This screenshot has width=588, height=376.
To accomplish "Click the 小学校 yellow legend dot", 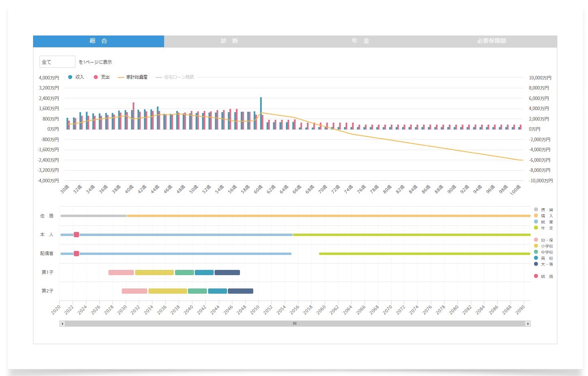I will [536, 246].
